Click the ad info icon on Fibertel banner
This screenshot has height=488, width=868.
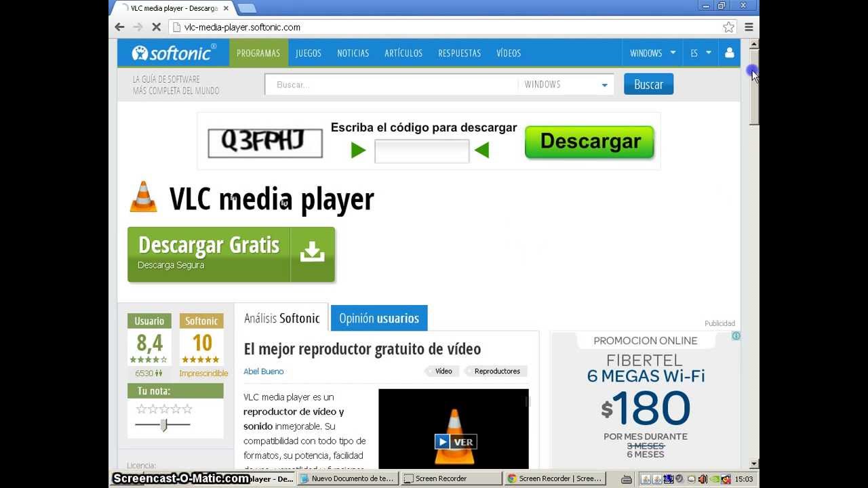point(736,335)
